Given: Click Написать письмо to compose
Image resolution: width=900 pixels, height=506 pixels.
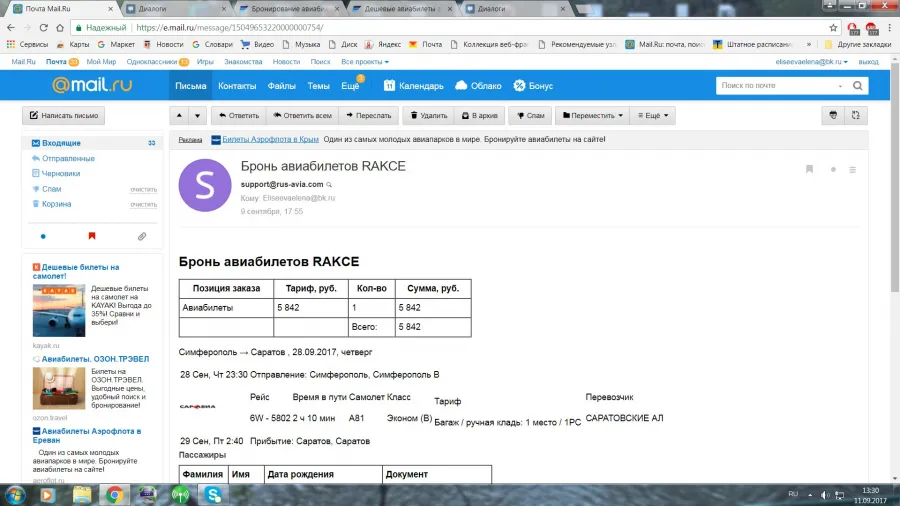Looking at the screenshot, I should click(64, 115).
